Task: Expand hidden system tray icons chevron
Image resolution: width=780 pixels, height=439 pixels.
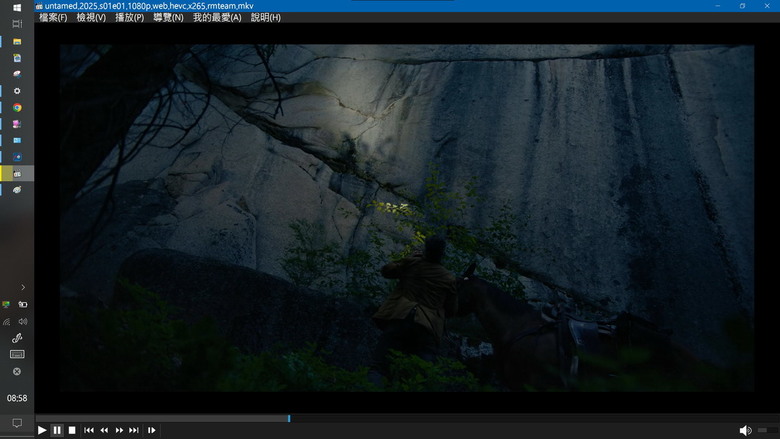Action: click(23, 287)
